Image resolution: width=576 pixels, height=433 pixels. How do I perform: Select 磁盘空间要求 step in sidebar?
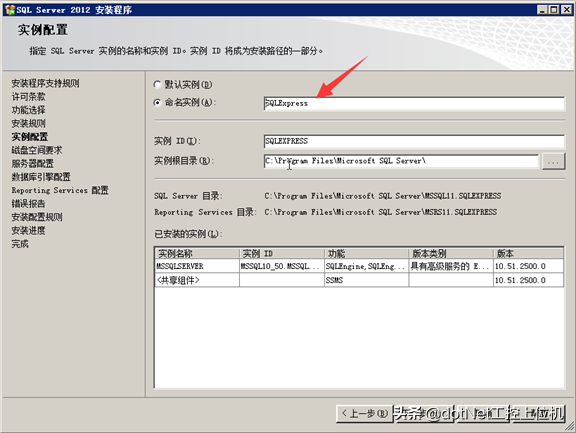click(37, 150)
